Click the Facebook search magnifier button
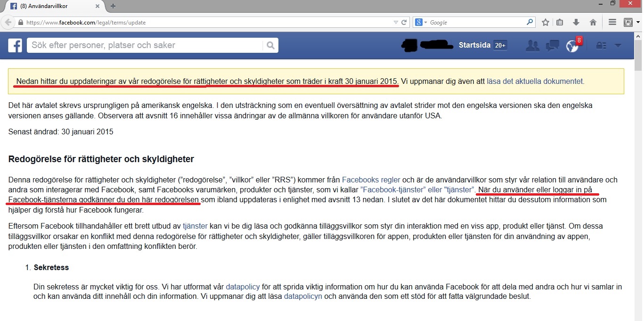 pyautogui.click(x=270, y=45)
